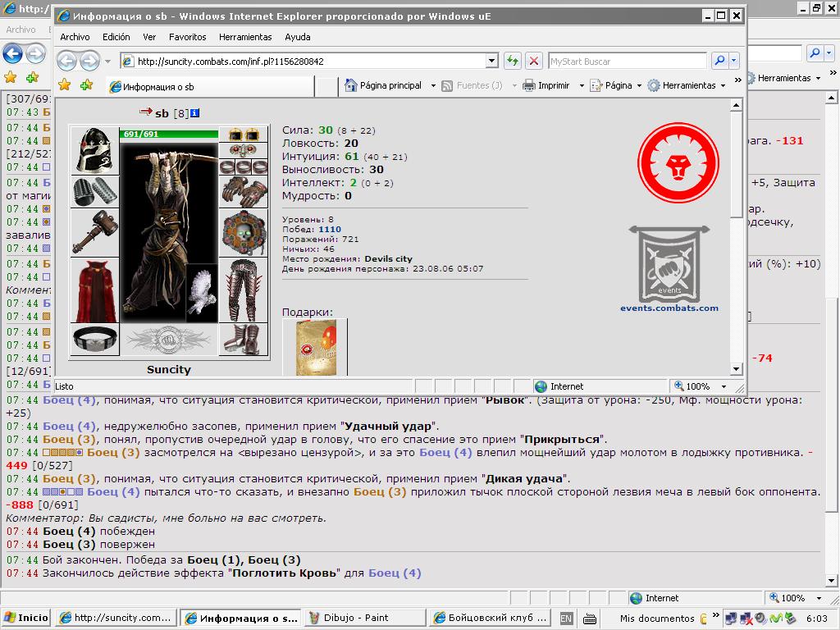The width and height of the screenshot is (840, 630).
Task: Click the hammer weapon slot icon
Action: click(94, 232)
